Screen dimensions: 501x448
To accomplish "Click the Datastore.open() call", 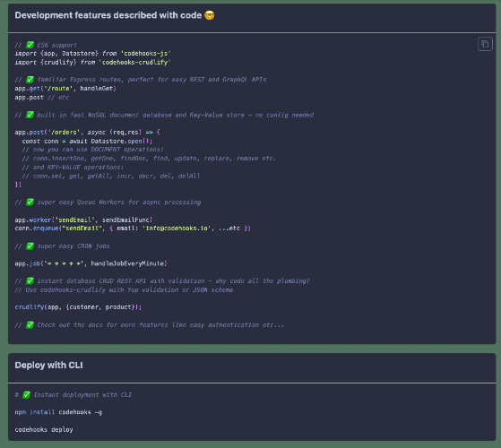I will pyautogui.click(x=121, y=142).
